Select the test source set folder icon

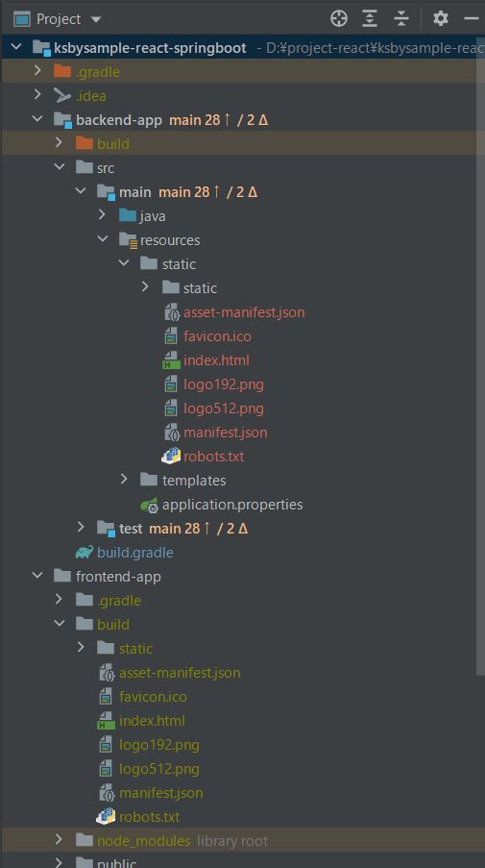click(106, 528)
